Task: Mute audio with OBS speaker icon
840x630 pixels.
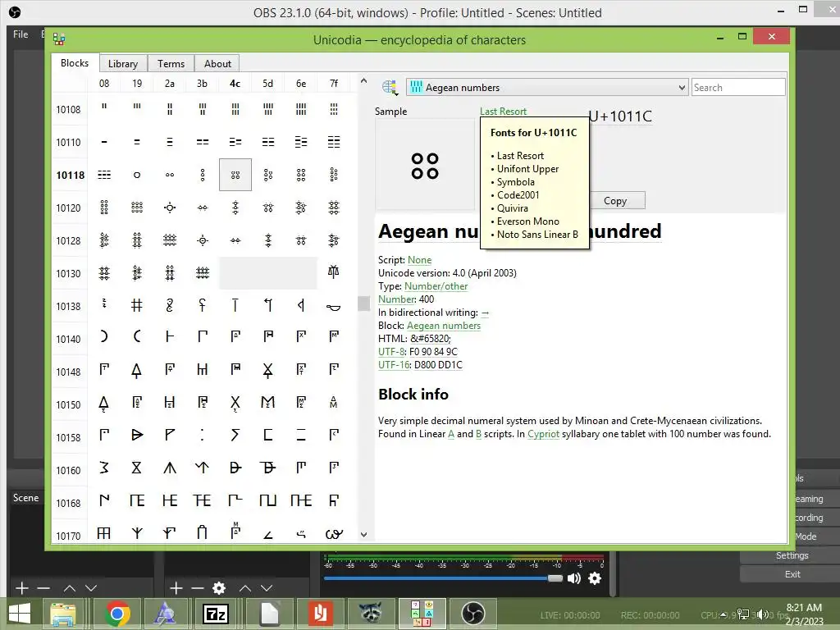Action: pos(573,578)
